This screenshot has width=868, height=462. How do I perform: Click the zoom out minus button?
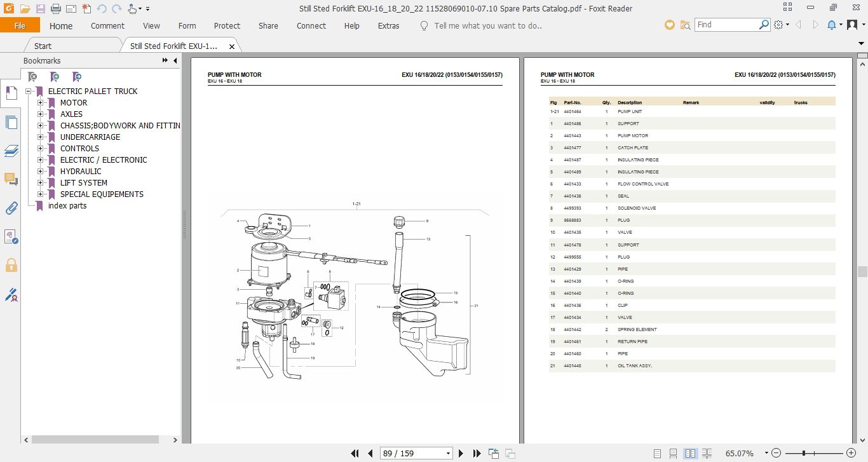tap(775, 453)
